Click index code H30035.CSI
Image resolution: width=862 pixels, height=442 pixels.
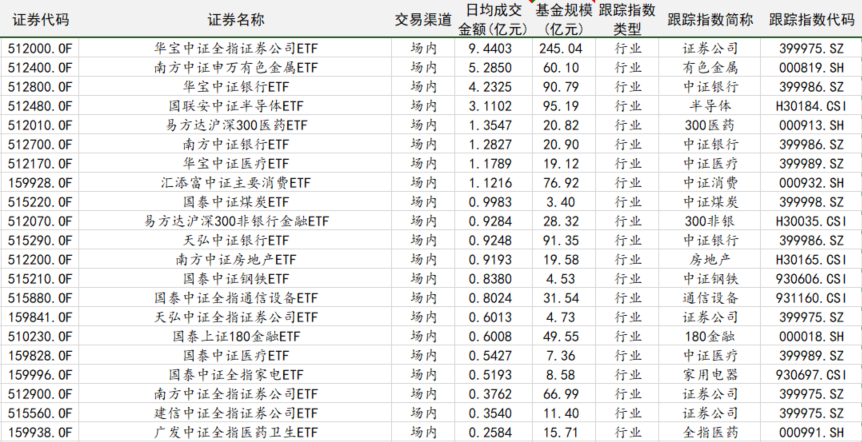(x=811, y=222)
